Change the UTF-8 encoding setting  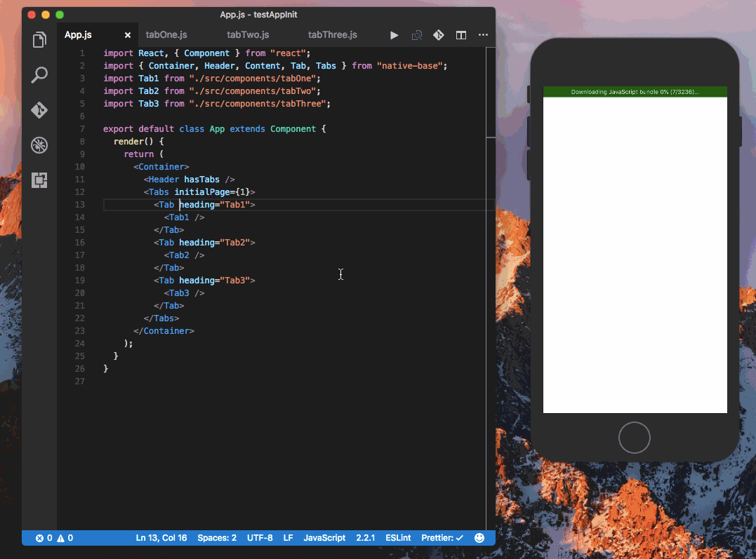[x=260, y=537]
